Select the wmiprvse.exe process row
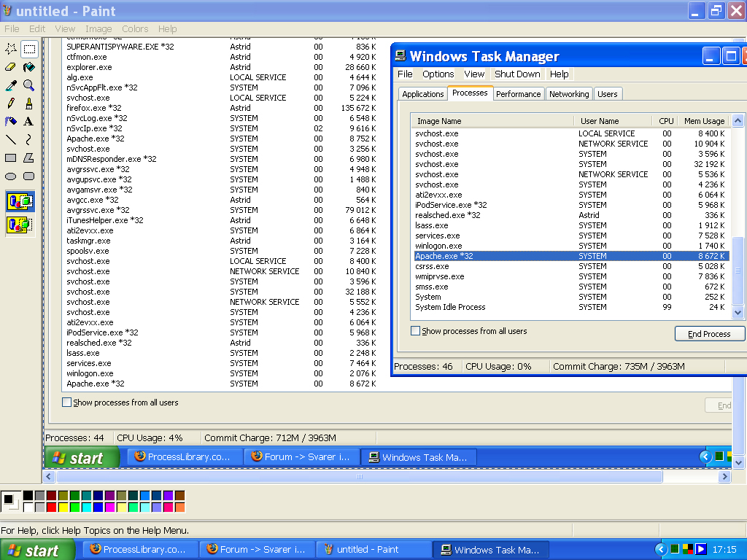 click(x=571, y=276)
